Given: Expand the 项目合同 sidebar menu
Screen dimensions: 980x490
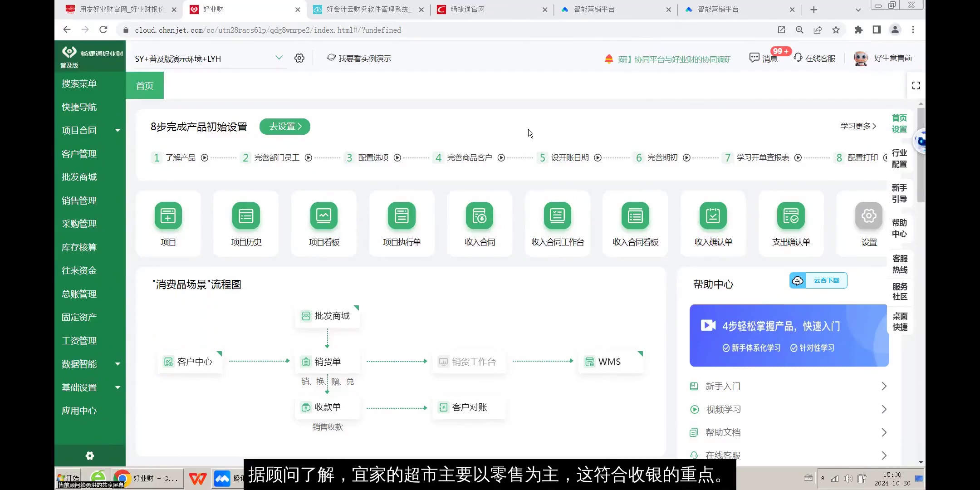Looking at the screenshot, I should point(89,130).
